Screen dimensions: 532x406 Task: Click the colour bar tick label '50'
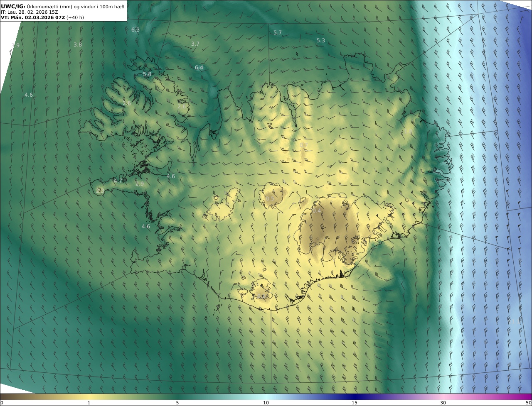point(528,403)
